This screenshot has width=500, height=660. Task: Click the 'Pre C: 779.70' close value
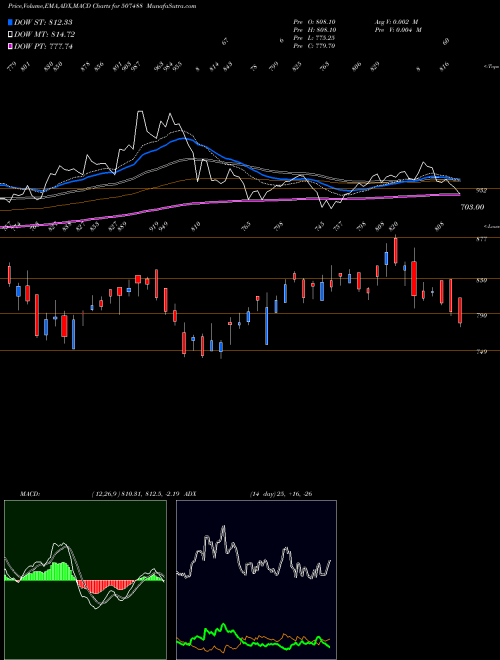[x=314, y=46]
